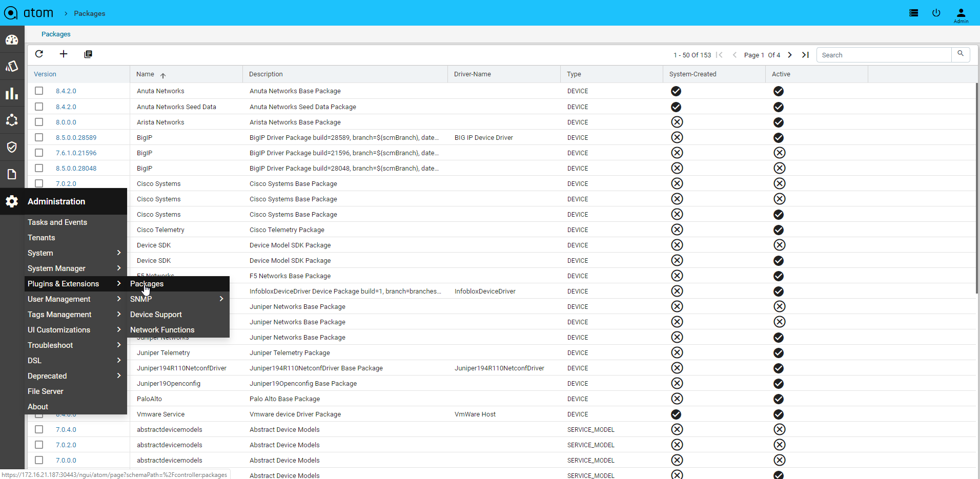The height and width of the screenshot is (479, 980).
Task: Click the atom logo icon
Action: point(11,13)
